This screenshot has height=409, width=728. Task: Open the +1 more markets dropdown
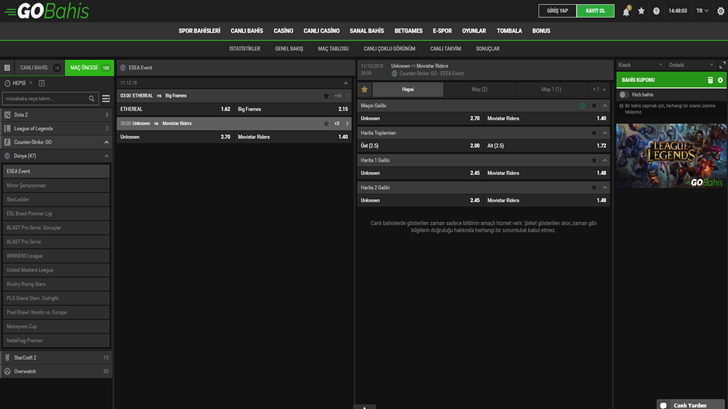[x=598, y=89]
